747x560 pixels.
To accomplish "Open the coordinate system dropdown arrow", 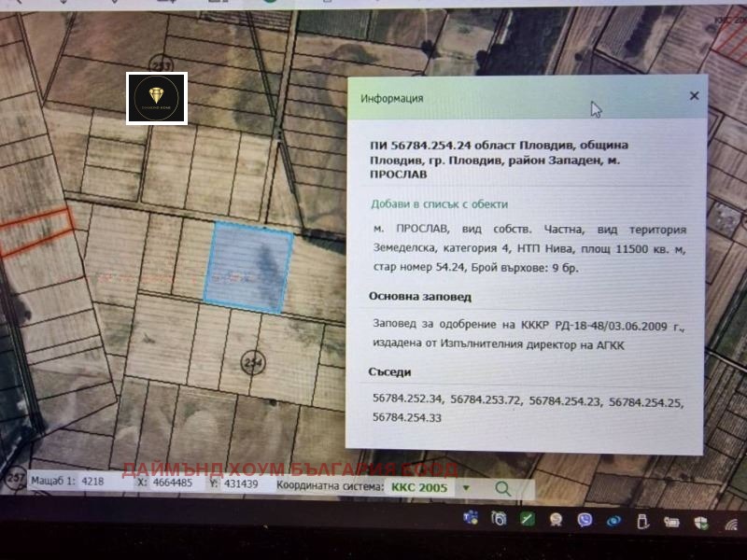I will (466, 487).
